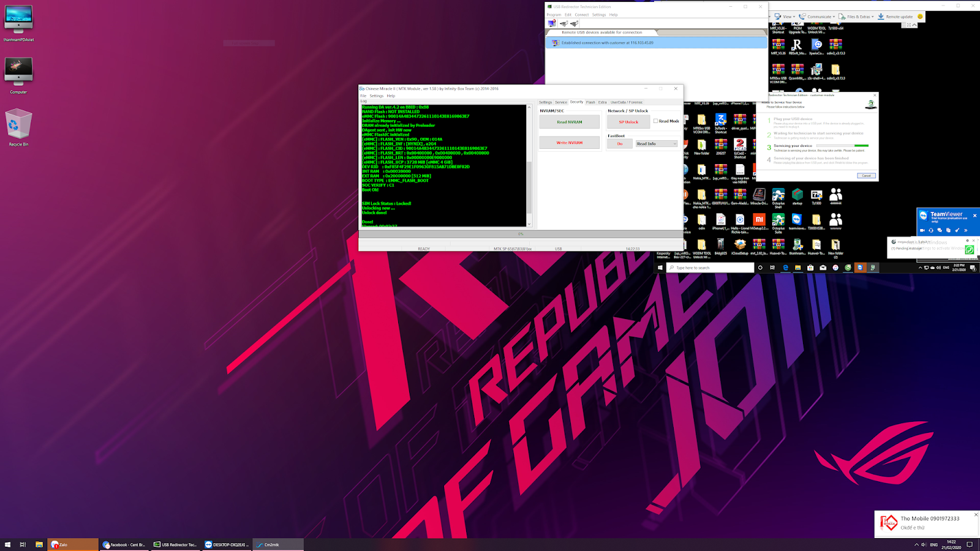
Task: Expand the TeamViewer panel double-chevron
Action: pos(965,230)
